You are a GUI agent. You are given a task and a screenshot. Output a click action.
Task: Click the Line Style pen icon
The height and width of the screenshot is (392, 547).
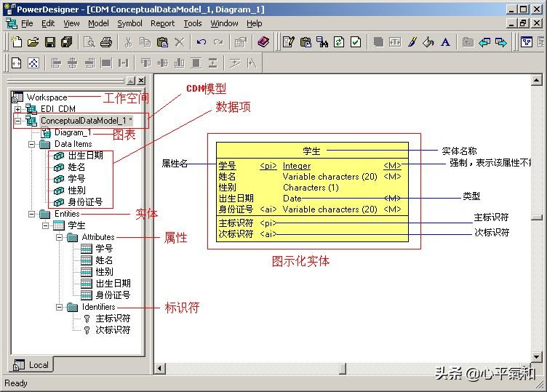(x=412, y=42)
